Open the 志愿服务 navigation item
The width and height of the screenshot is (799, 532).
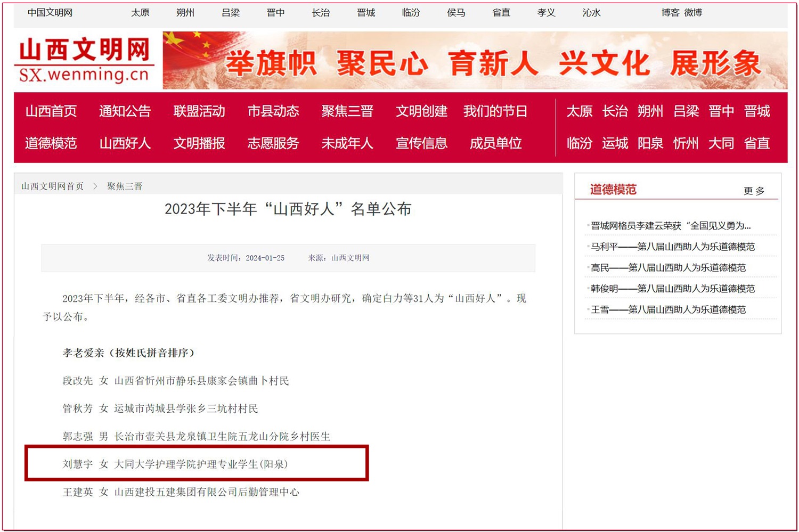point(273,143)
